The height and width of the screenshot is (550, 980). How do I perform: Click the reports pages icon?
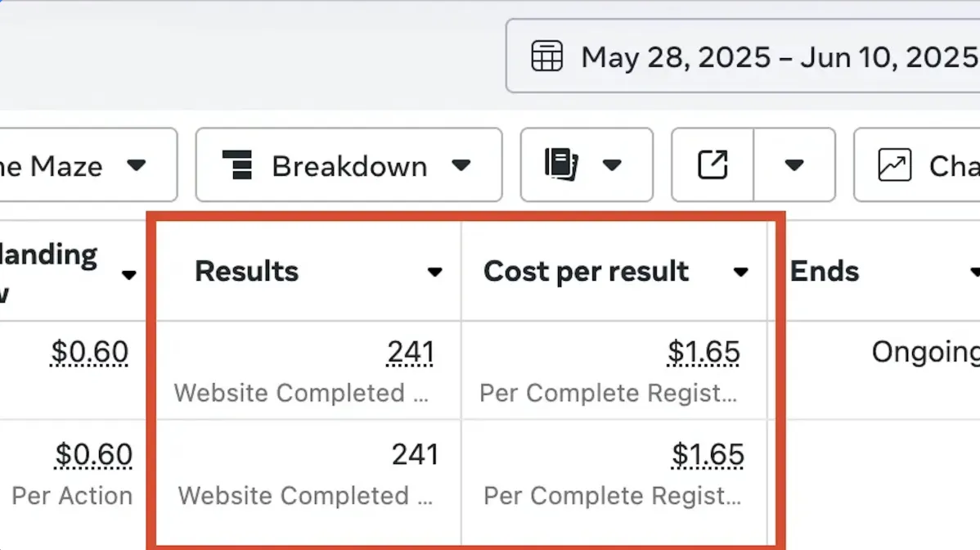coord(561,165)
